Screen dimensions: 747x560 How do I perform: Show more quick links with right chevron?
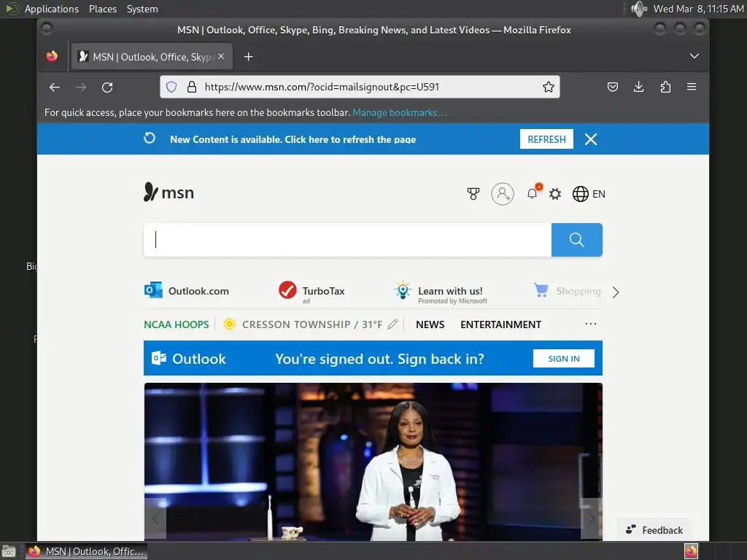click(x=616, y=292)
